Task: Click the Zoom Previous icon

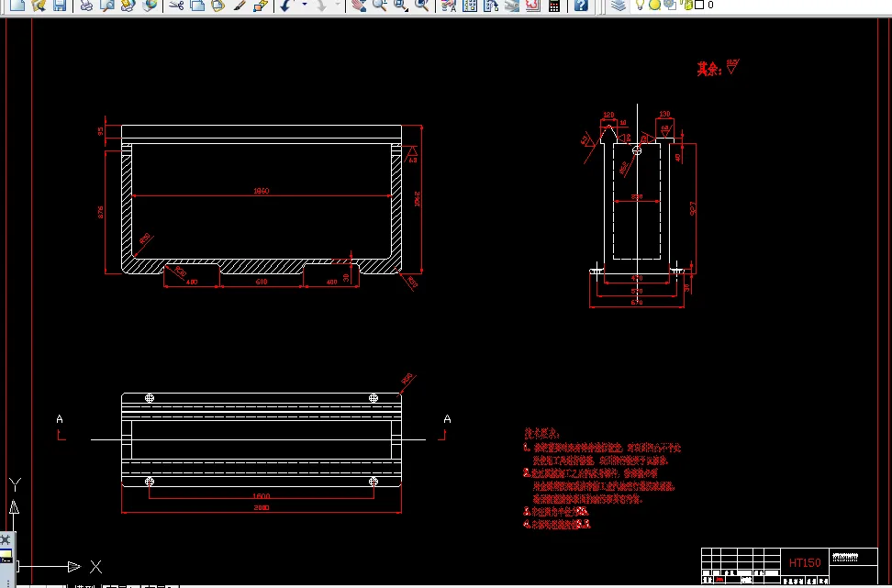Action: pyautogui.click(x=421, y=6)
